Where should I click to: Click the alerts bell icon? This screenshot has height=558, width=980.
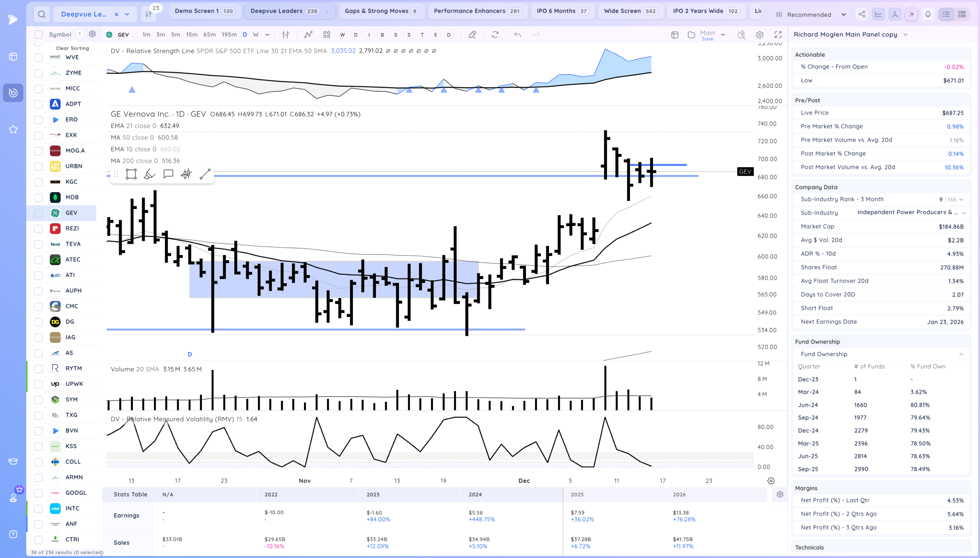point(928,15)
